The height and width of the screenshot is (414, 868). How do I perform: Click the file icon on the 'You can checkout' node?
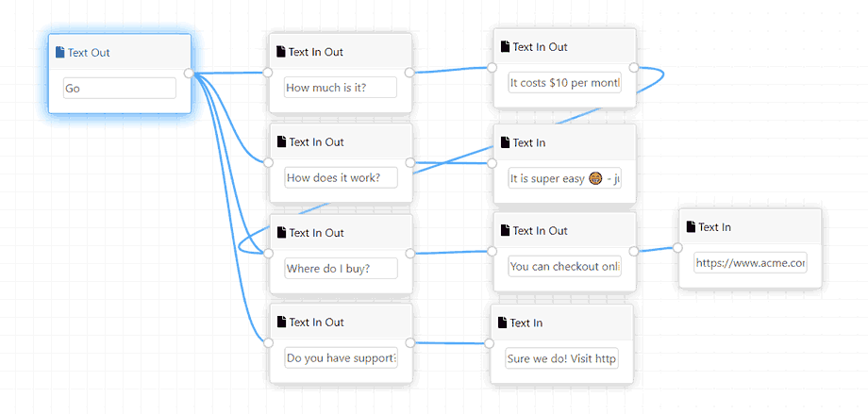(x=506, y=231)
